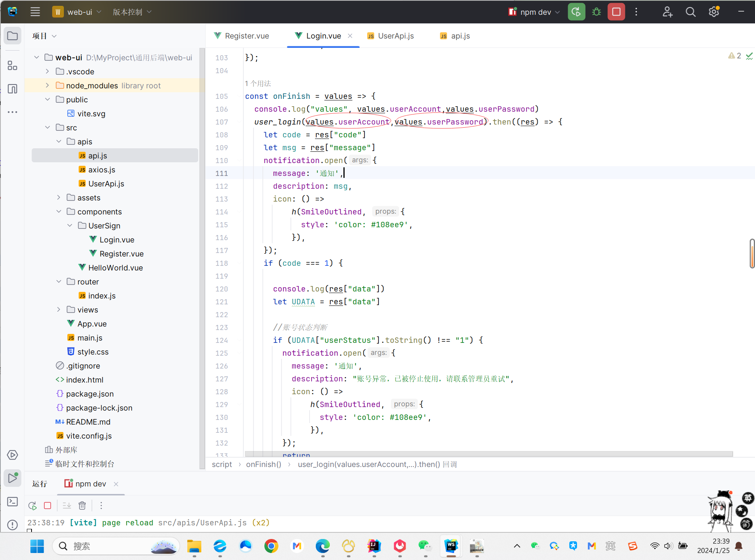Open the Terminal tool window icon
Image resolution: width=755 pixels, height=560 pixels.
point(12,501)
